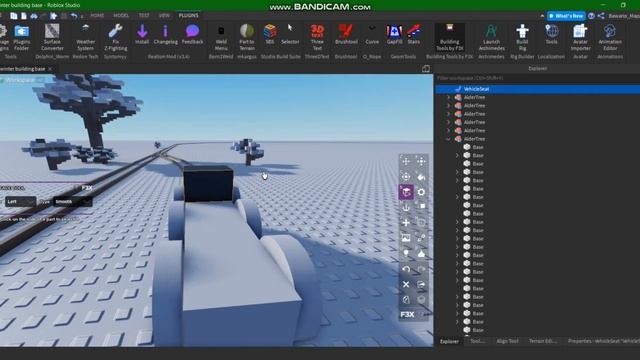Select the F3X Resize tool
The image size is (640, 360).
tap(421, 162)
